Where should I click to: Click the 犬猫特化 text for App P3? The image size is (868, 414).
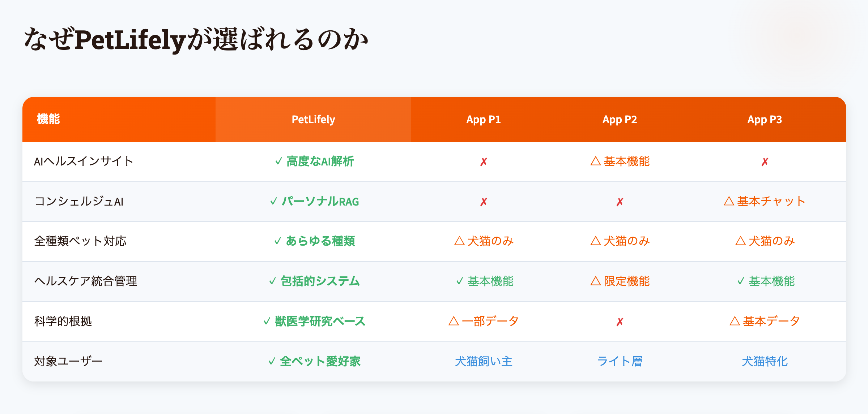(765, 361)
